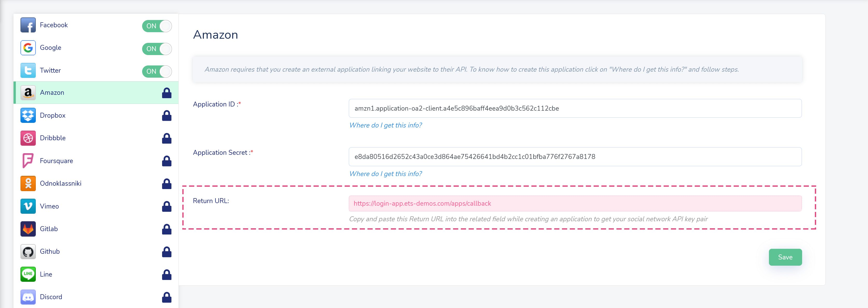This screenshot has height=308, width=868.
Task: Focus the Application ID input field
Action: [575, 108]
